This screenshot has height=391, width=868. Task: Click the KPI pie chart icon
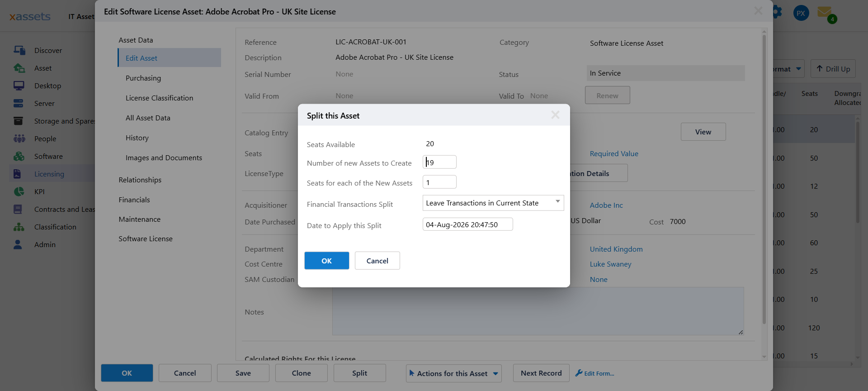(19, 191)
